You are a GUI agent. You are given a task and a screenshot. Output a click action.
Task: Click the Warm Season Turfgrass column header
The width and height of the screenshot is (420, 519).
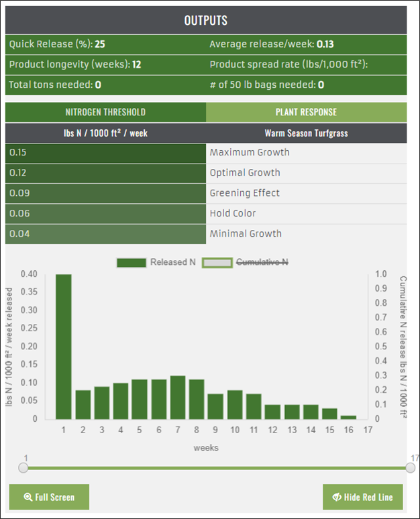pos(307,133)
